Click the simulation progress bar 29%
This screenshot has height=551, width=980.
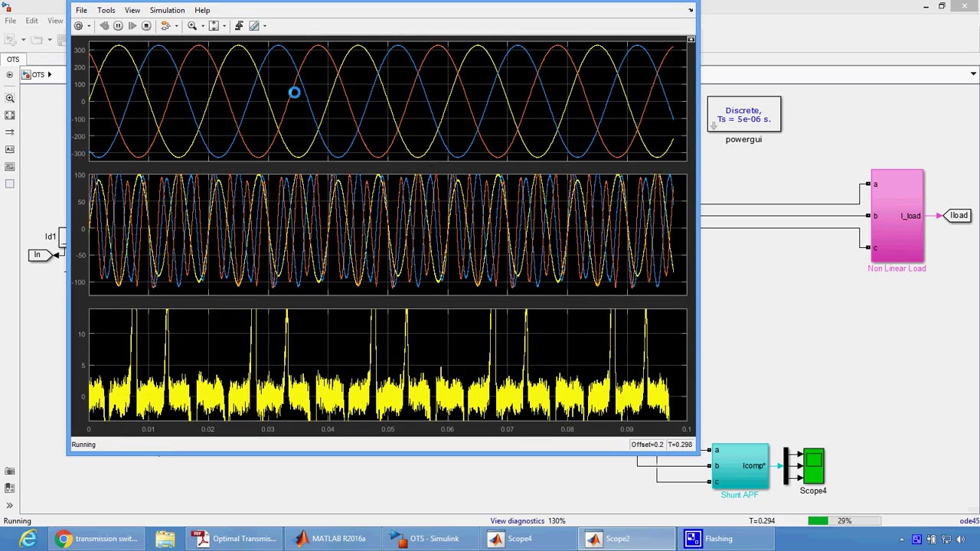pos(844,521)
